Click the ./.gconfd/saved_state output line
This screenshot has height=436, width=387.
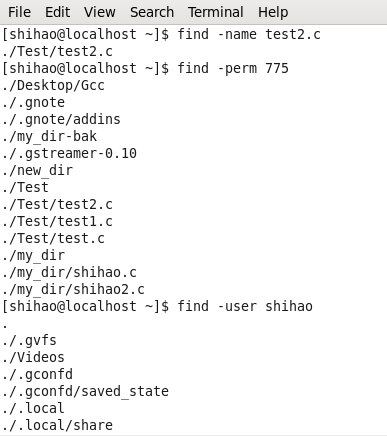tap(85, 391)
